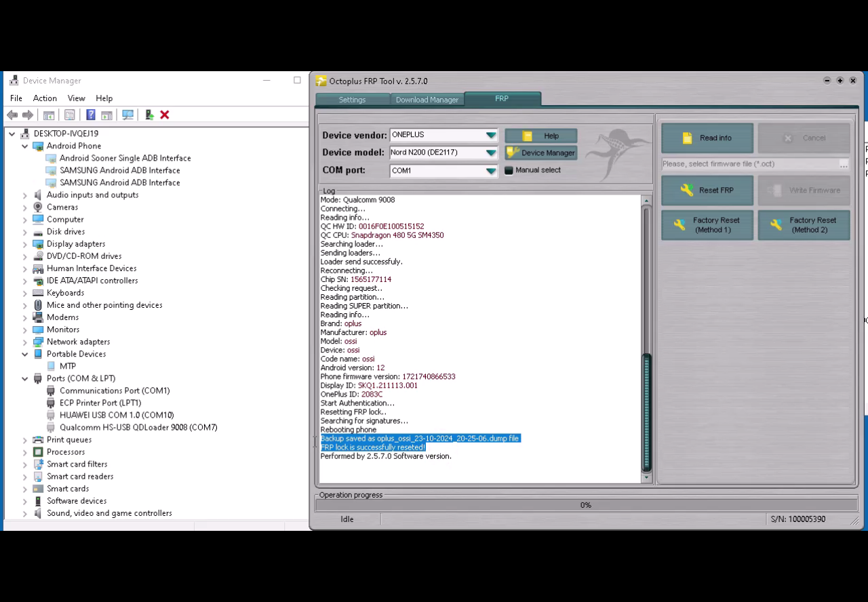Open the Device model dropdown
This screenshot has width=868, height=602.
(x=490, y=153)
